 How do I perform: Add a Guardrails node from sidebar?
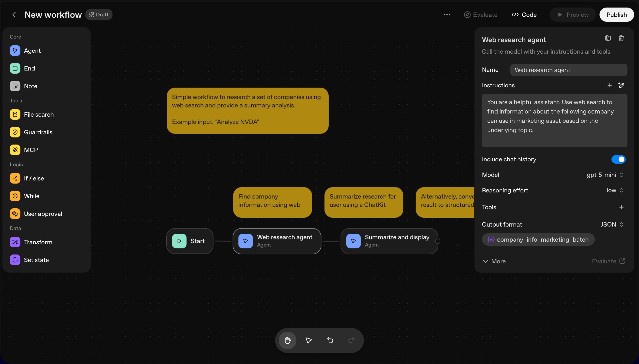click(x=38, y=132)
